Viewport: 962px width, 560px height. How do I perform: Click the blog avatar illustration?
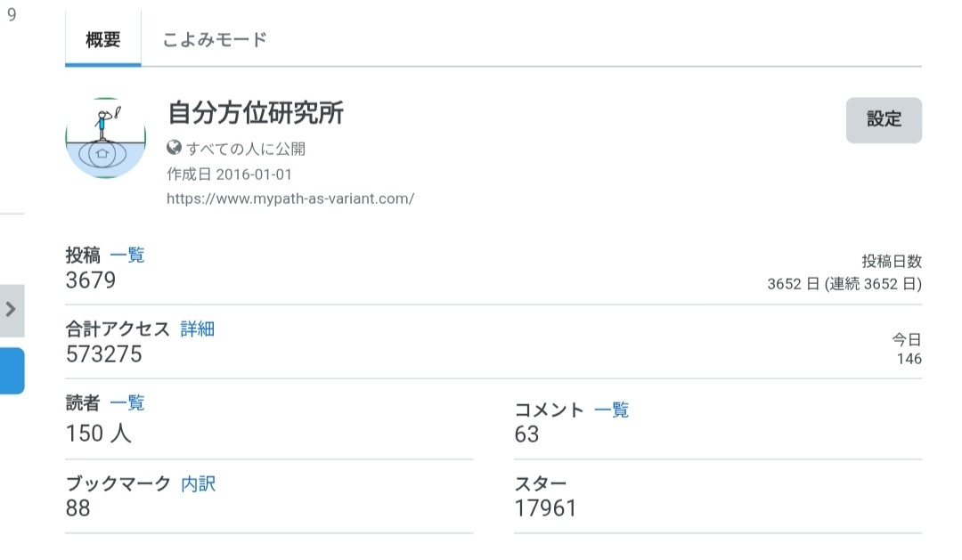pos(105,138)
